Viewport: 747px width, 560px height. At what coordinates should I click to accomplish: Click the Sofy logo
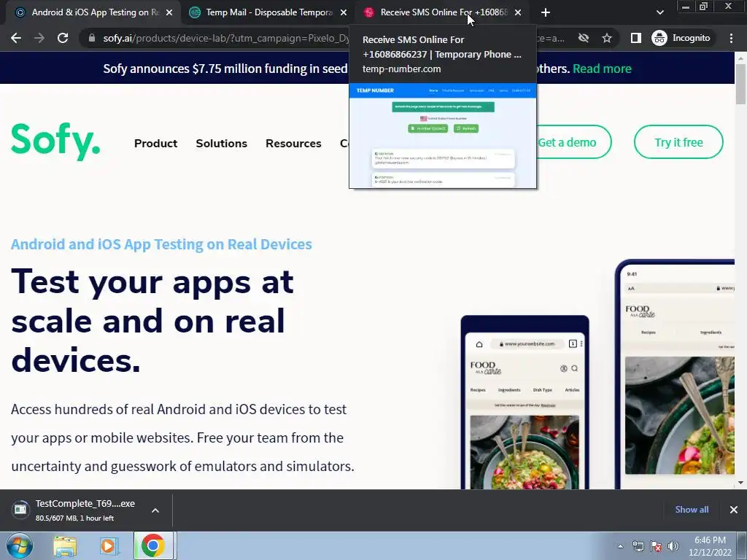click(x=55, y=142)
